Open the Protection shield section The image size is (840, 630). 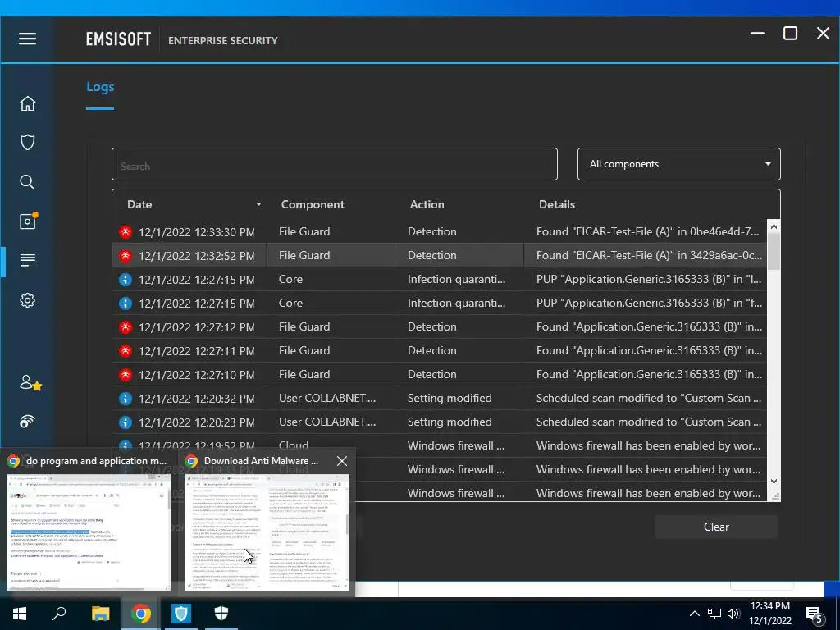(x=27, y=143)
